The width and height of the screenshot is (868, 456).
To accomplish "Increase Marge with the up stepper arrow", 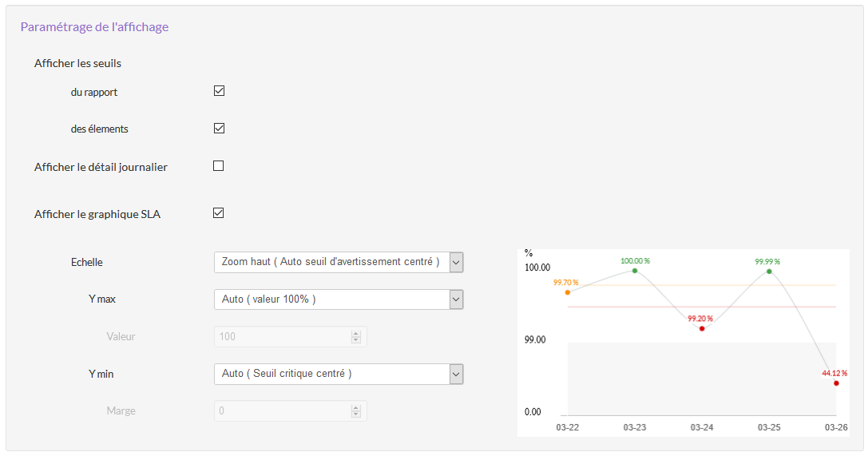I will click(356, 407).
